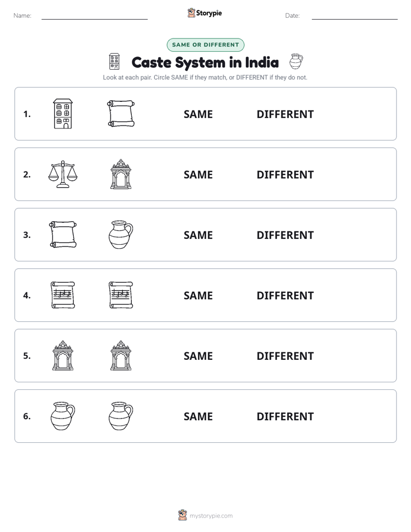Viewport: 411px width, 532px height.
Task: Select the left jug icon in row 6
Action: [63, 416]
